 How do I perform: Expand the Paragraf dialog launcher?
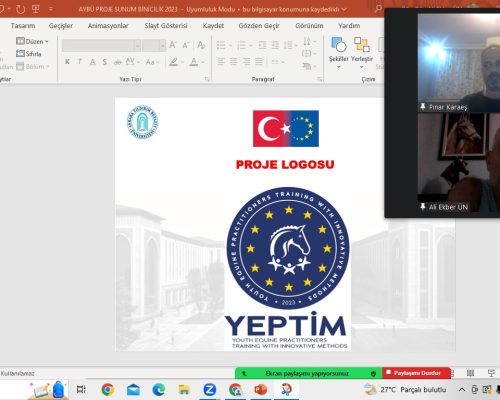point(320,79)
